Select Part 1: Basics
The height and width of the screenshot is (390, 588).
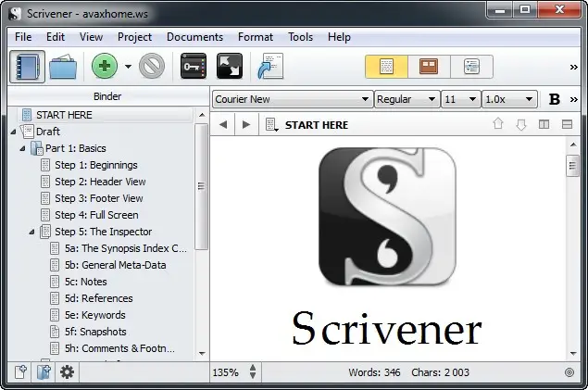pos(76,148)
